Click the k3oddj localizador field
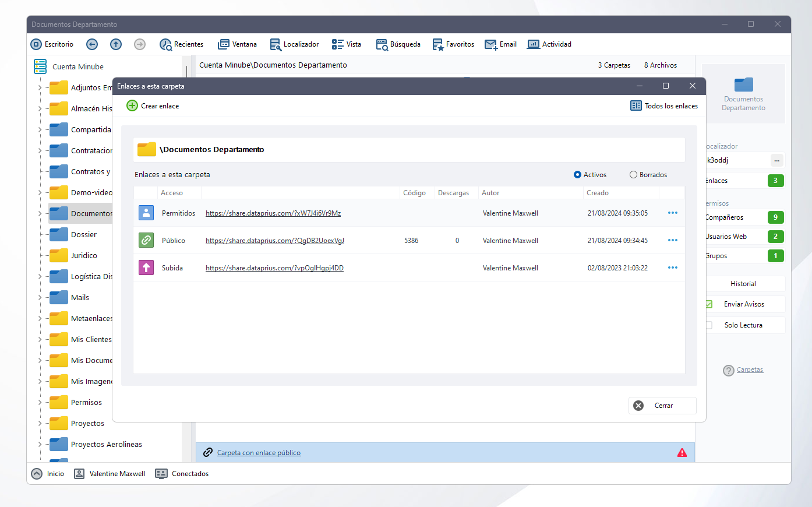The width and height of the screenshot is (812, 507). pos(737,160)
